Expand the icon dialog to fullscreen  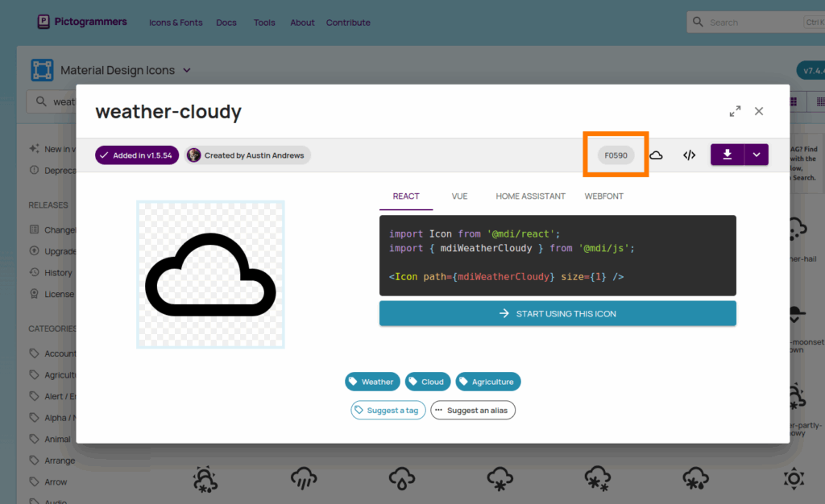pyautogui.click(x=735, y=111)
